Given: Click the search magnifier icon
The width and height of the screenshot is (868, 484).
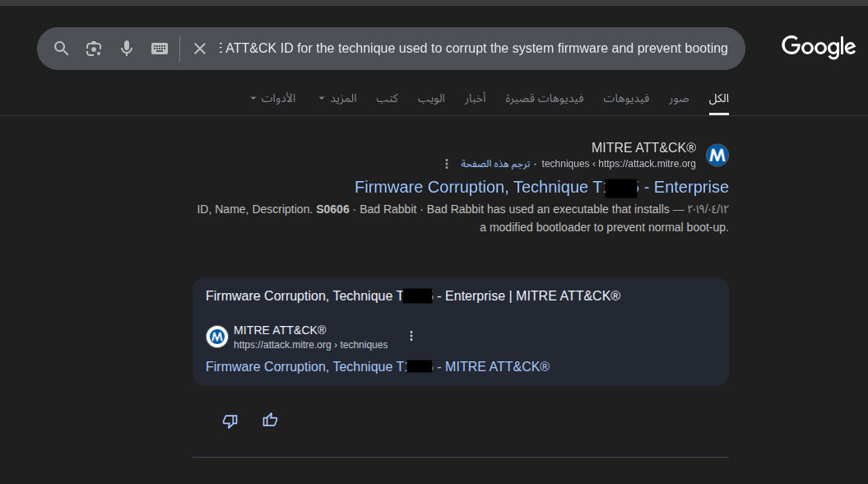Looking at the screenshot, I should point(62,49).
